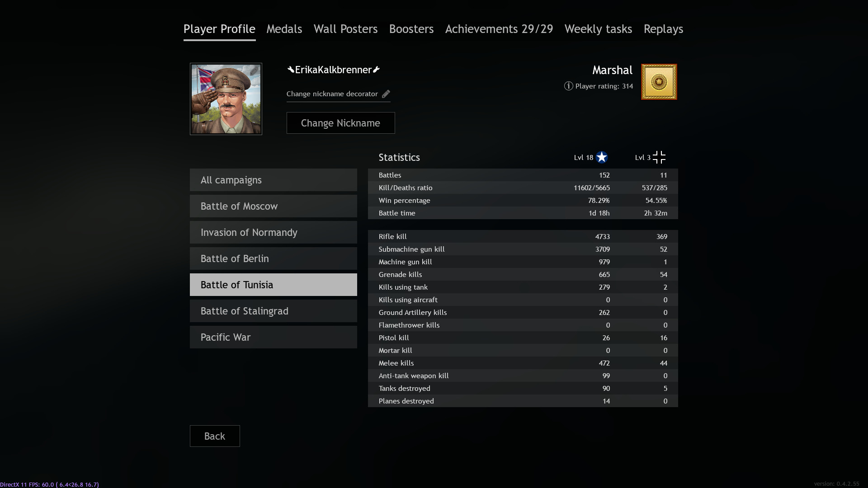868x488 pixels.
Task: Select Battle of Stalingrad campaign
Action: 274,311
